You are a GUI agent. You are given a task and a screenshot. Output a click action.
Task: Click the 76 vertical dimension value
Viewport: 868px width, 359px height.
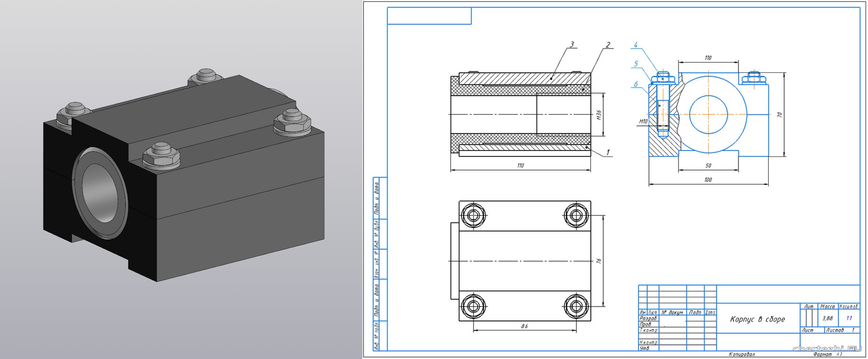[599, 261]
